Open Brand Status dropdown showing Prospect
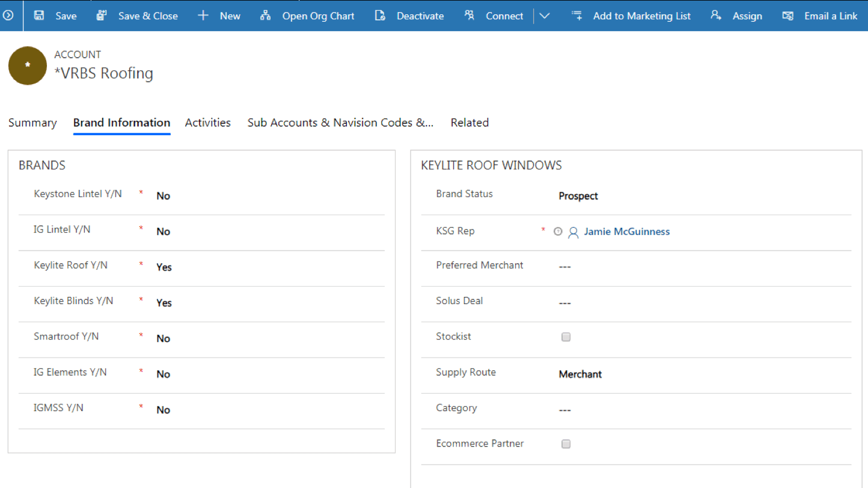868x488 pixels. click(x=578, y=196)
